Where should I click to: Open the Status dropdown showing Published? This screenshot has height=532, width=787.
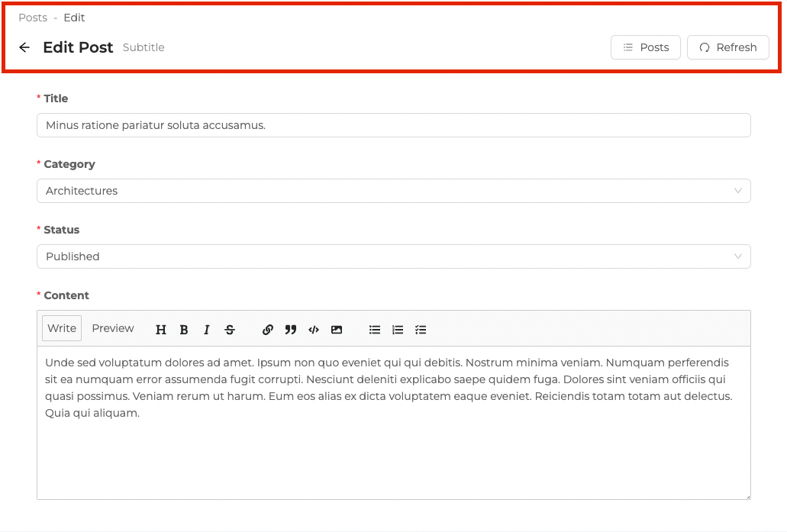click(393, 256)
